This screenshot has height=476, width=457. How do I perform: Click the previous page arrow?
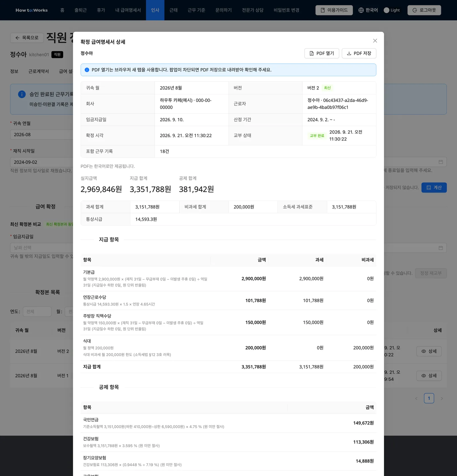[416, 398]
